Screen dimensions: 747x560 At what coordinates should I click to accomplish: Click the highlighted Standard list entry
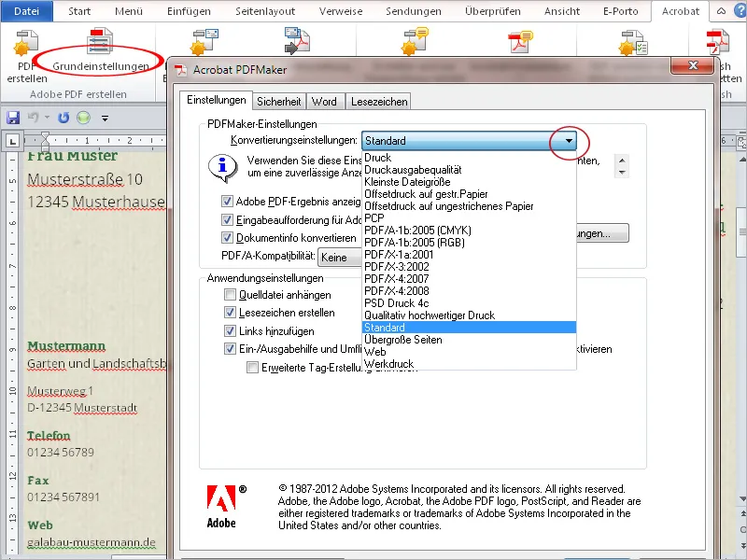[469, 328]
